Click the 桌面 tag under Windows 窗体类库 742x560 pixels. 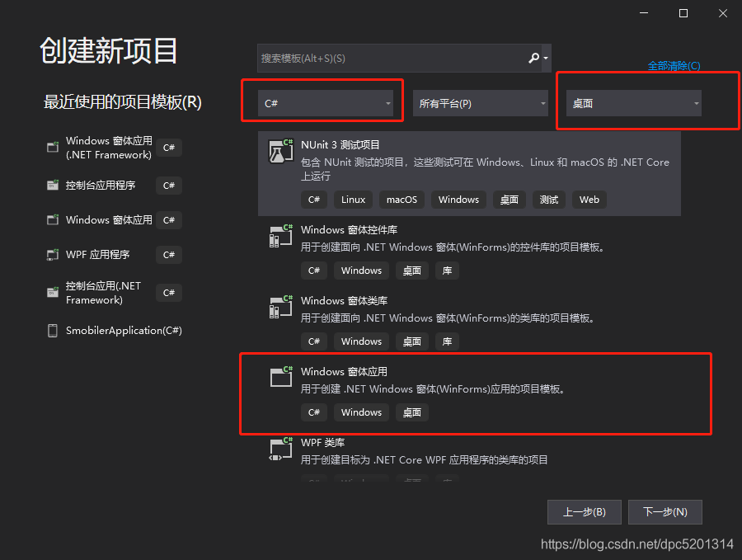coord(412,341)
